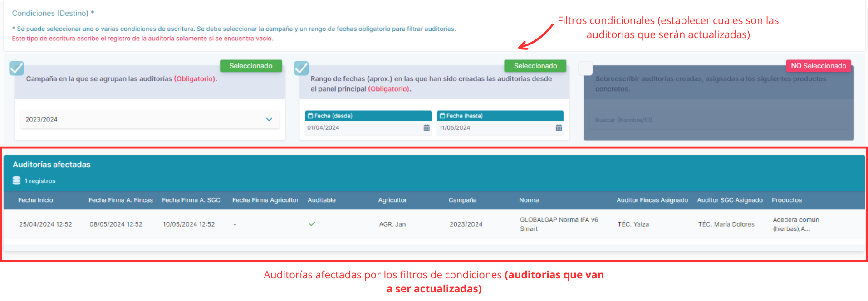Select the 25/04/2024 12:52 start date cell
Screen dimensions: 868x301
click(45, 224)
